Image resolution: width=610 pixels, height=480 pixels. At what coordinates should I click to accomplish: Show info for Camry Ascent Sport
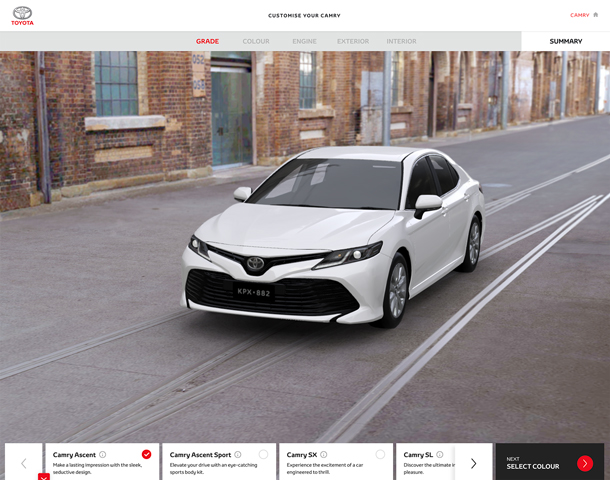pos(238,454)
